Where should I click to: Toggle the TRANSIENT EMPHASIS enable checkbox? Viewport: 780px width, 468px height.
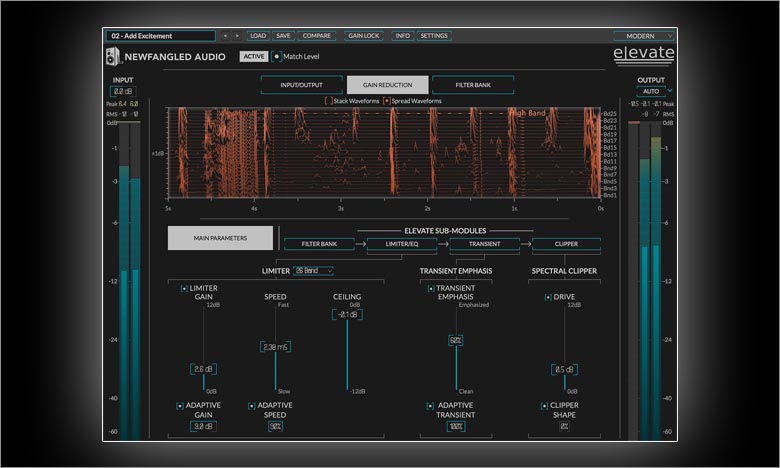431,288
